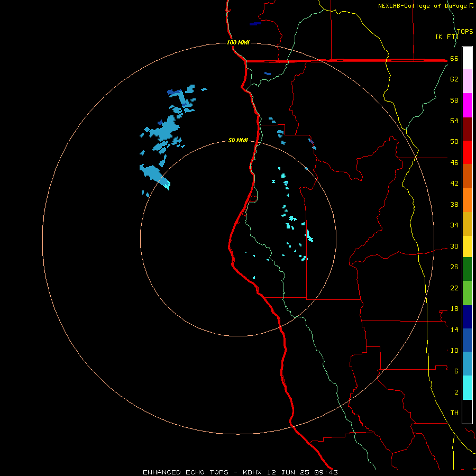Click the 6 legend value
476x476 pixels.
pyautogui.click(x=456, y=371)
